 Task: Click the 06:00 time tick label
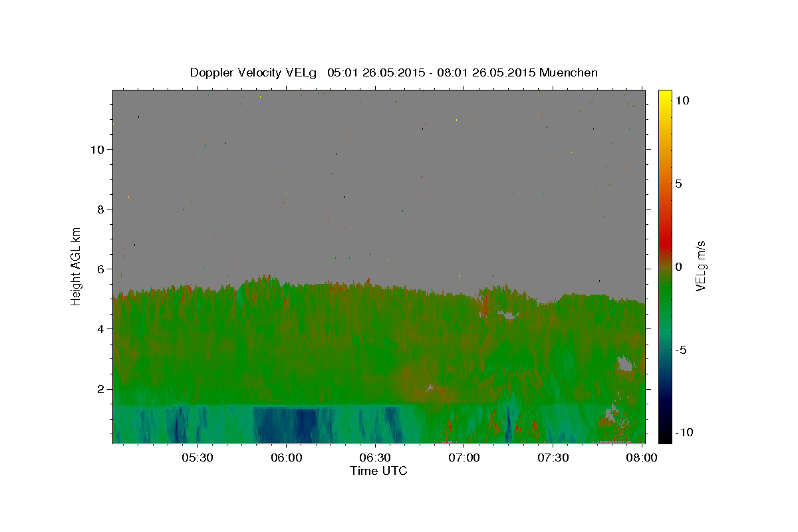click(286, 458)
